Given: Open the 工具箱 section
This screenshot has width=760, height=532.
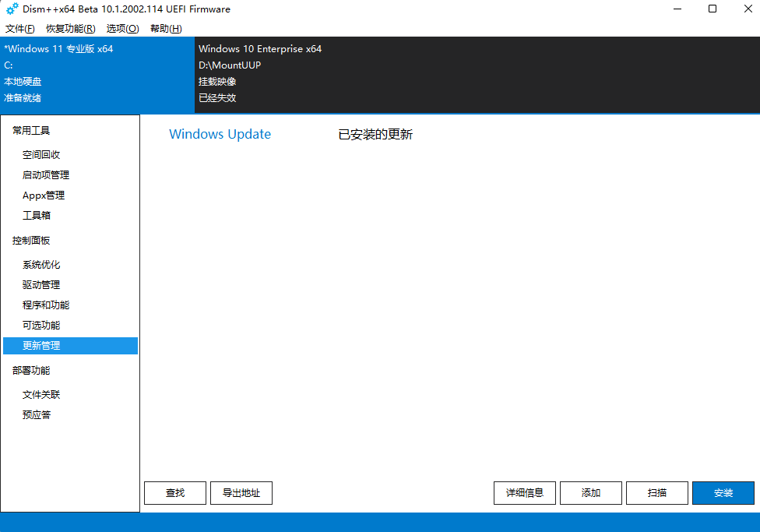Looking at the screenshot, I should pos(37,215).
